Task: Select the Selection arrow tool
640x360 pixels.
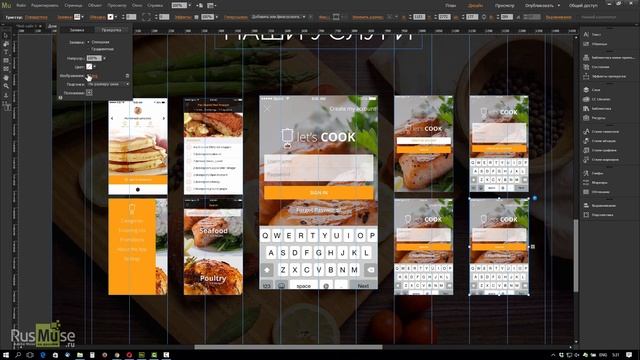Action: (6, 36)
